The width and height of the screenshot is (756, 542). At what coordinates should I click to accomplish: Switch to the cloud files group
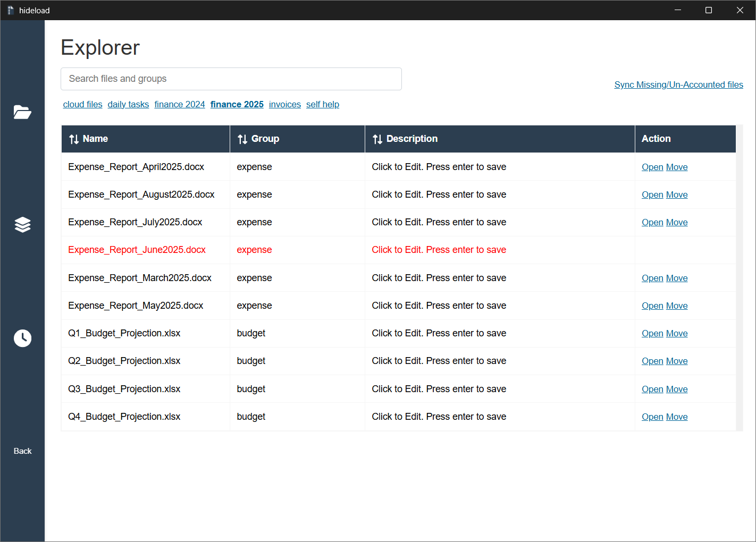point(82,105)
